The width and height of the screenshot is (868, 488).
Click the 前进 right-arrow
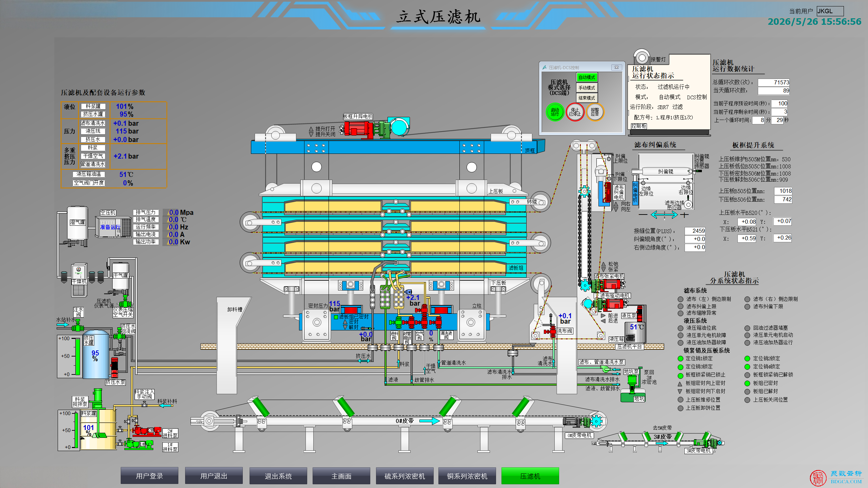click(x=603, y=315)
